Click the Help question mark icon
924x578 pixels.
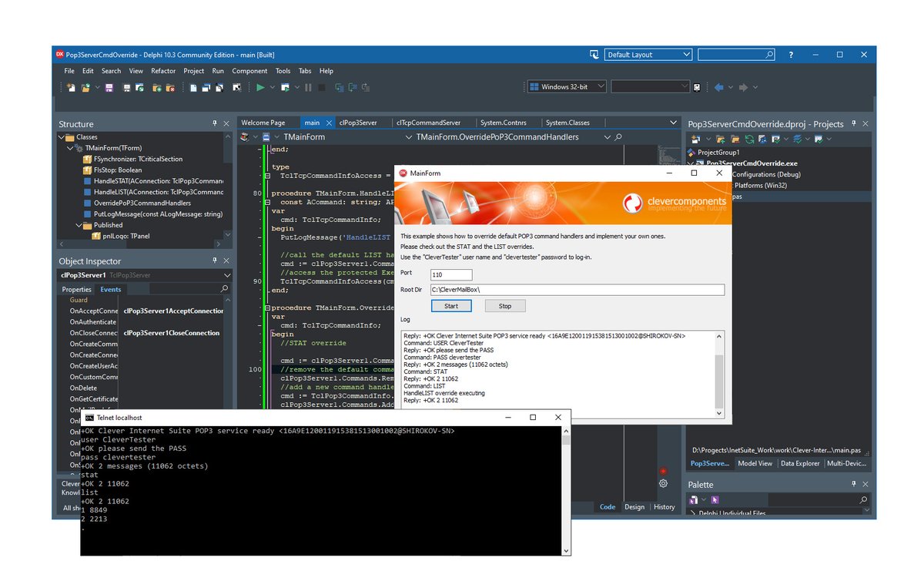tap(791, 55)
